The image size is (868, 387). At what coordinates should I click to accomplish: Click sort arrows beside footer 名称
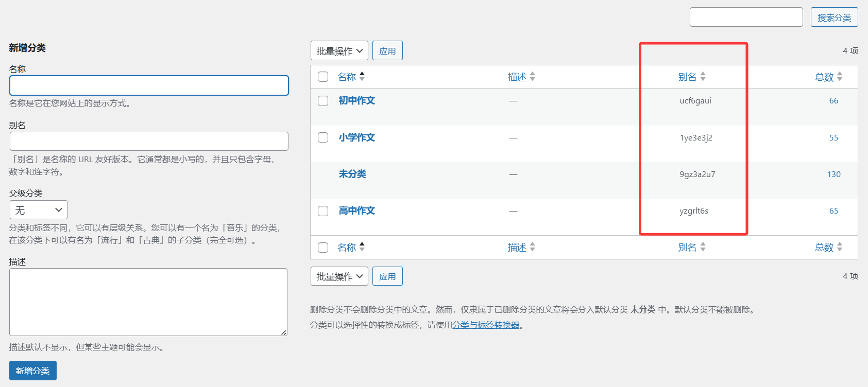(x=362, y=247)
